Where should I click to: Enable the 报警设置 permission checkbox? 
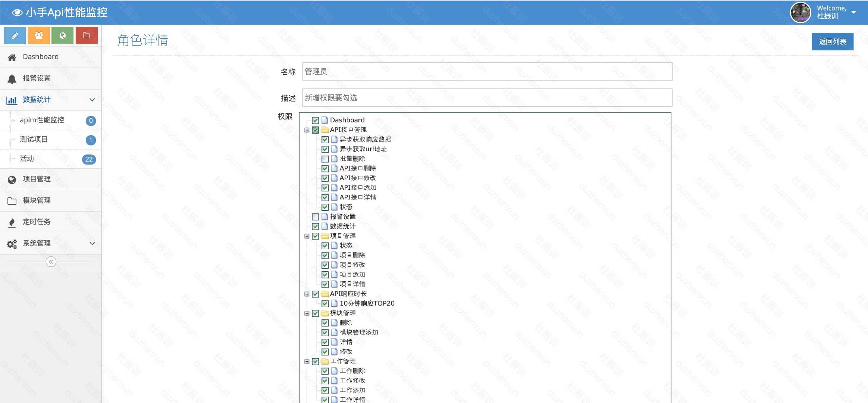coord(315,217)
